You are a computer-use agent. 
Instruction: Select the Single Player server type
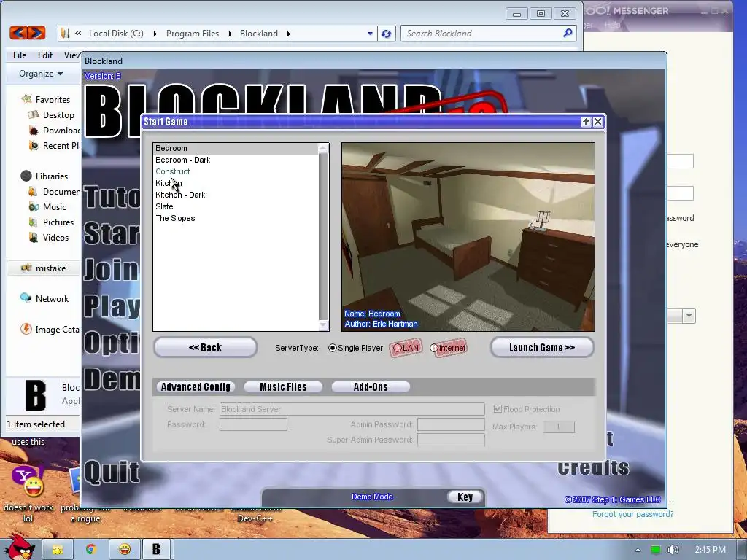click(333, 348)
